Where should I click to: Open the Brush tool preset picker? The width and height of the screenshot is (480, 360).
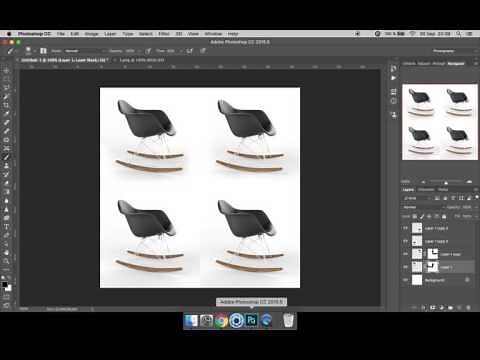[x=11, y=51]
